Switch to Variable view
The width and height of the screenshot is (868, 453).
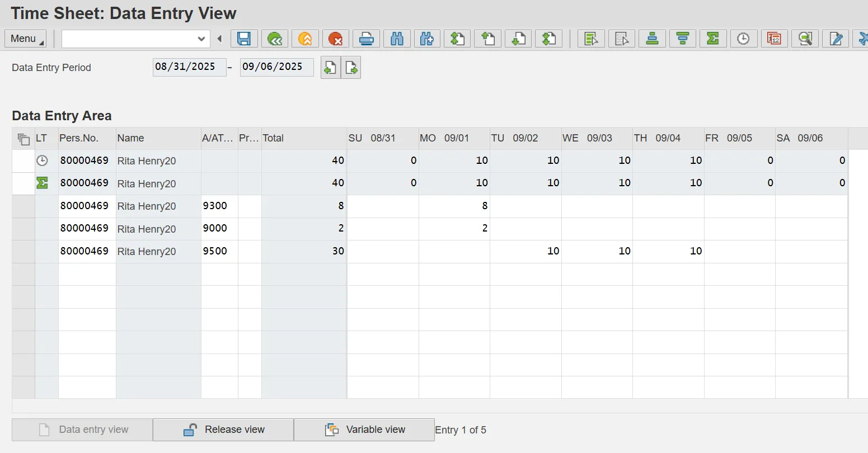[364, 430]
